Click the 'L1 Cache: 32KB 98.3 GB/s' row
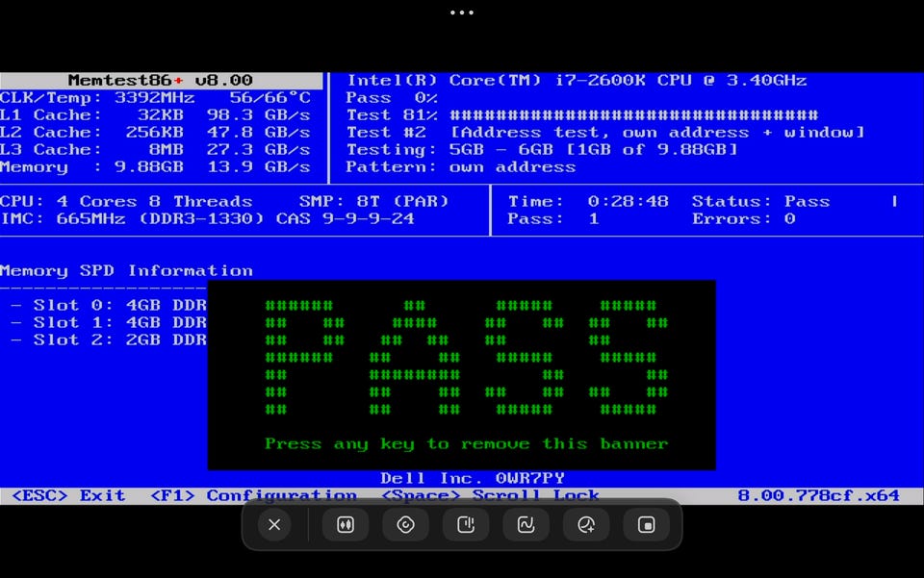The width and height of the screenshot is (924, 578). (156, 114)
